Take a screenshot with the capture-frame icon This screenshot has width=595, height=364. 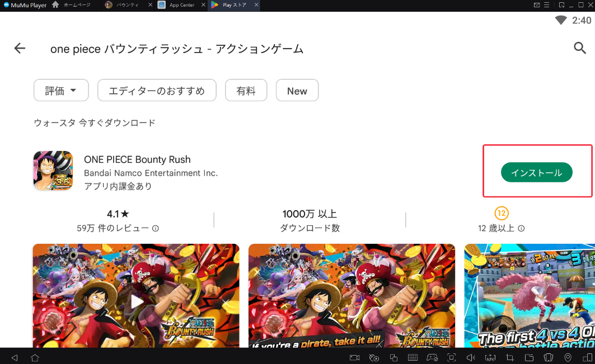[452, 357]
